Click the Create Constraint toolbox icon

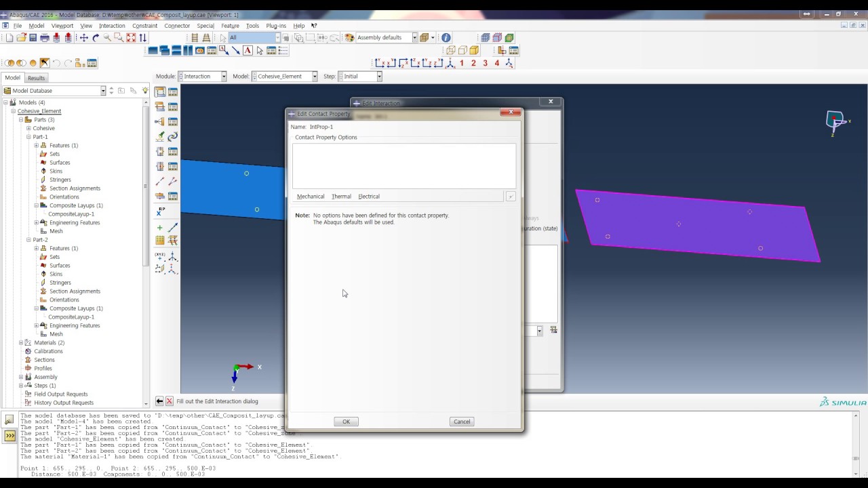point(160,122)
